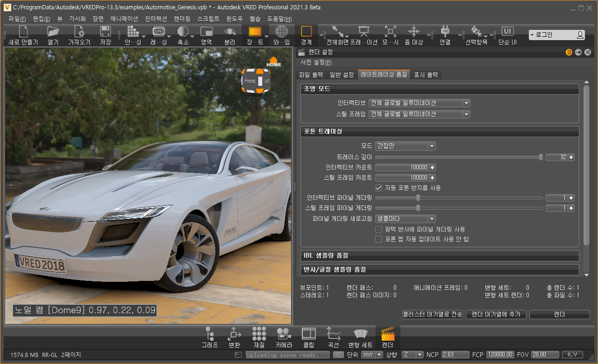
Task: Expand the IBL 샘플링 품질 section
Action: coord(440,256)
